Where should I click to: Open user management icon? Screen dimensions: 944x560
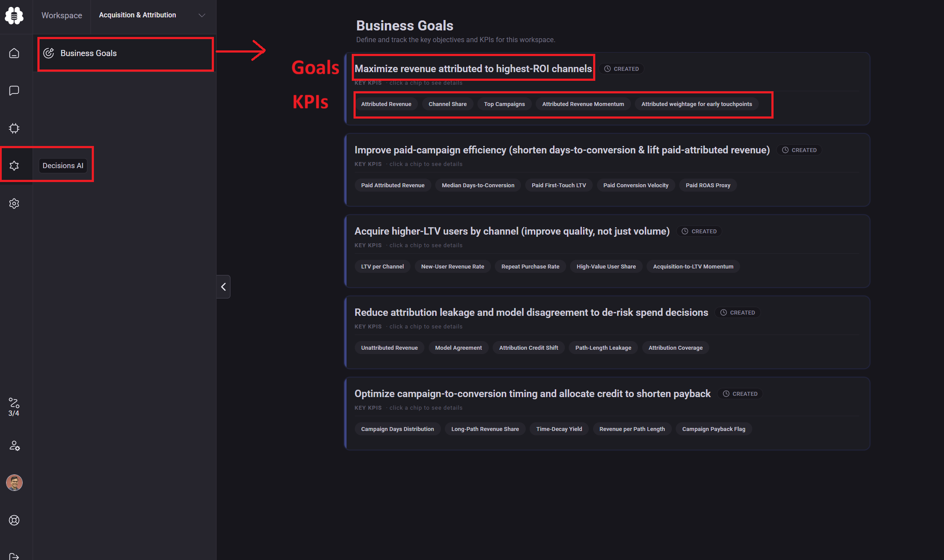coord(14,445)
